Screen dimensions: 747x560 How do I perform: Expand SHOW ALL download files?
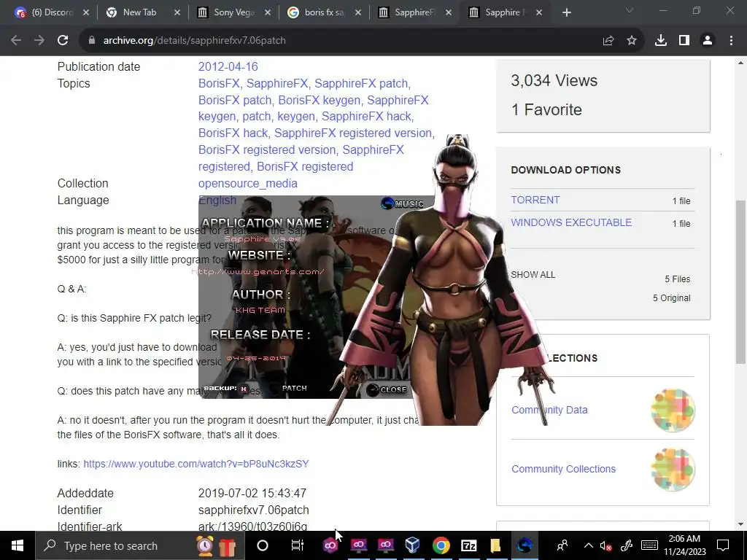pyautogui.click(x=533, y=275)
